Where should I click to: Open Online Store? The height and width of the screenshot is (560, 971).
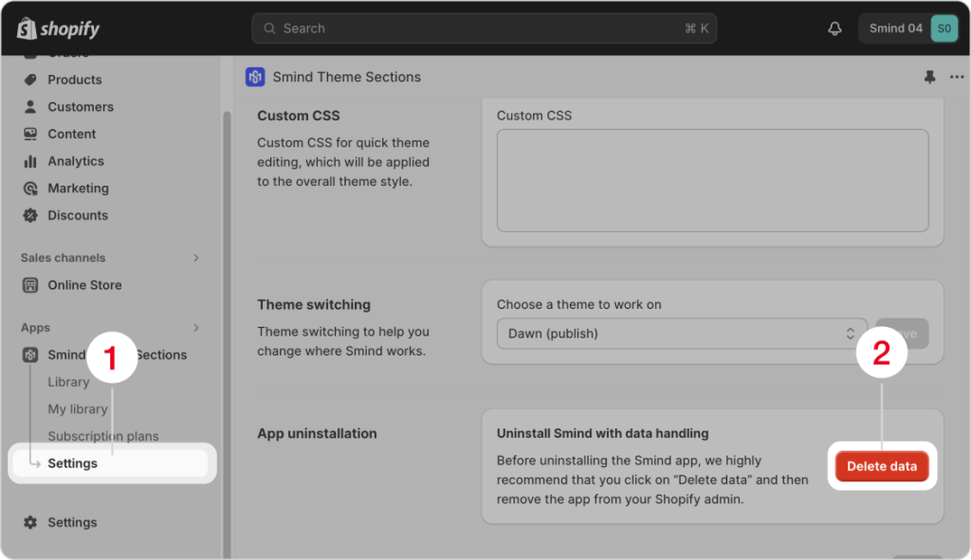pos(84,285)
